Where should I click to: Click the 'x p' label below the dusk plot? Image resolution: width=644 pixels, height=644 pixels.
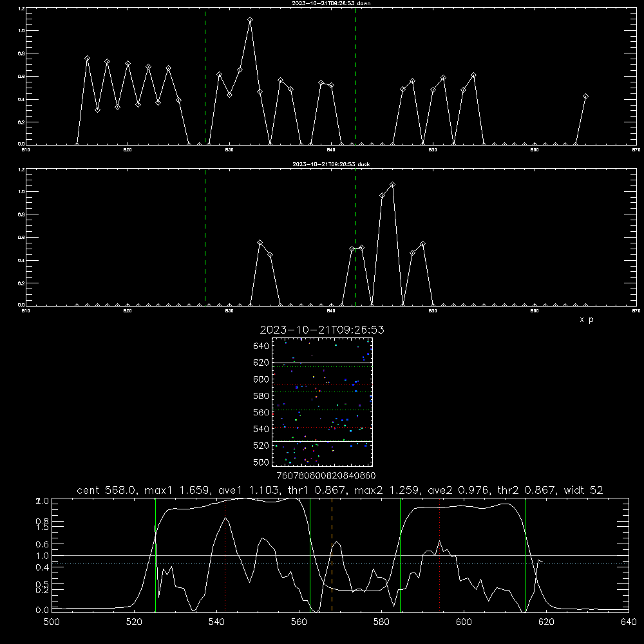coord(587,319)
